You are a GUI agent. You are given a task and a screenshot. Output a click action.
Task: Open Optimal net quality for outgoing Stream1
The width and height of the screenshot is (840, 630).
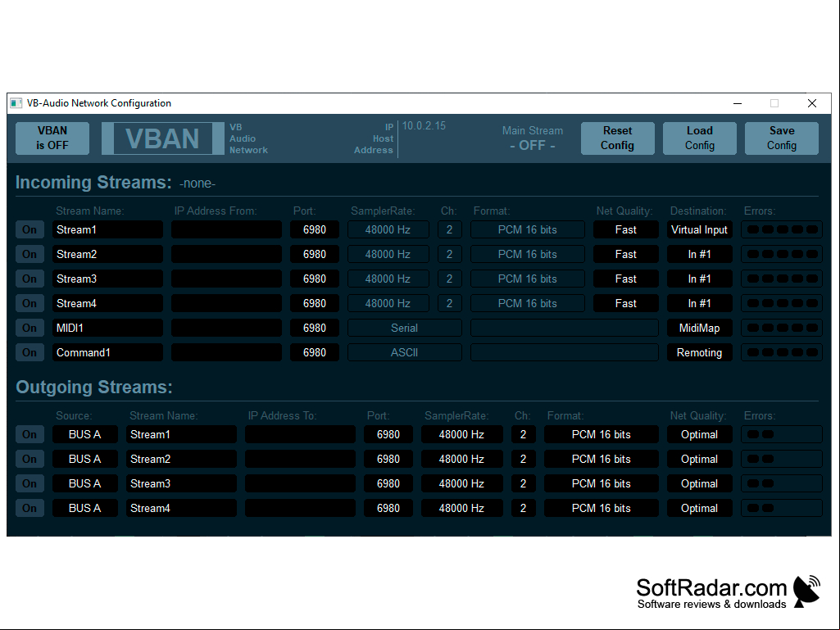point(699,434)
